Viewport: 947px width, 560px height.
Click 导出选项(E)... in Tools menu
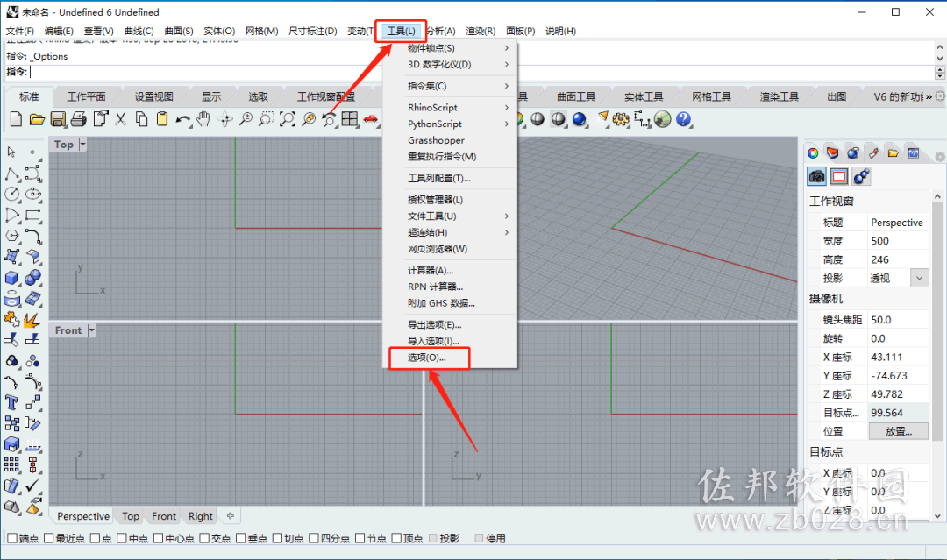tap(450, 324)
